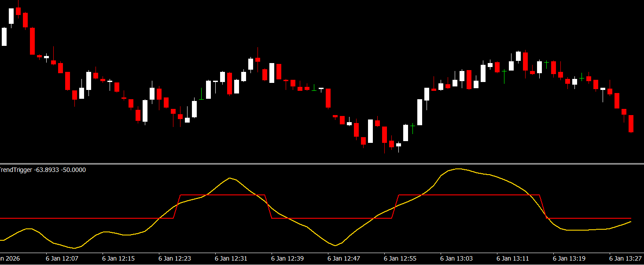Click the 6 Jan 12:07 time label
Screen dimensions: 644x265
[x=62, y=258]
